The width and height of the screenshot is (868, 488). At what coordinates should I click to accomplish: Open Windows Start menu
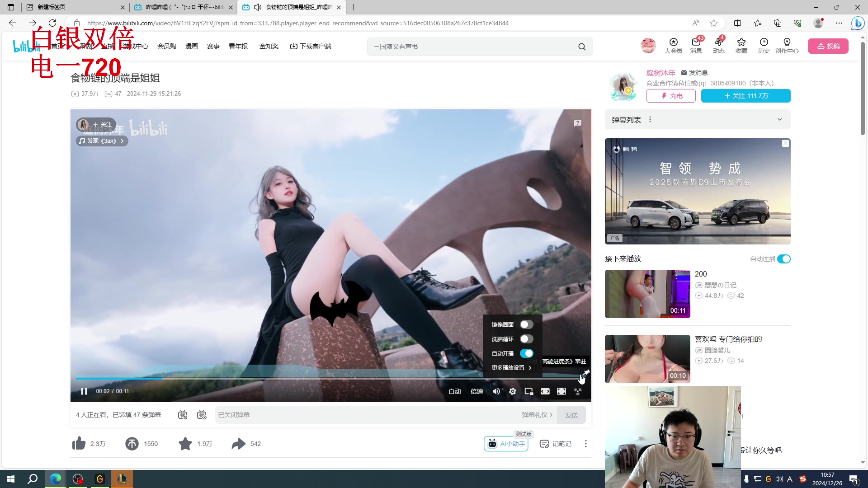tap(11, 479)
